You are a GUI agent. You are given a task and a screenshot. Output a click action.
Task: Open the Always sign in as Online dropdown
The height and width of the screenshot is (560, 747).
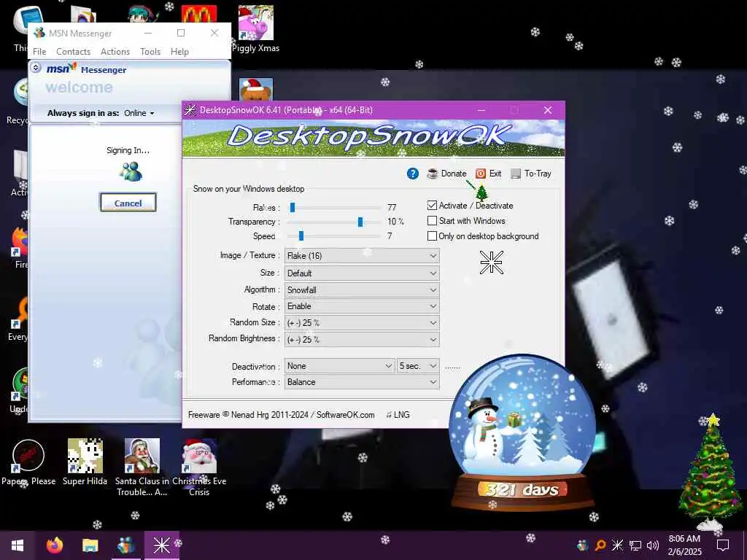click(x=139, y=113)
